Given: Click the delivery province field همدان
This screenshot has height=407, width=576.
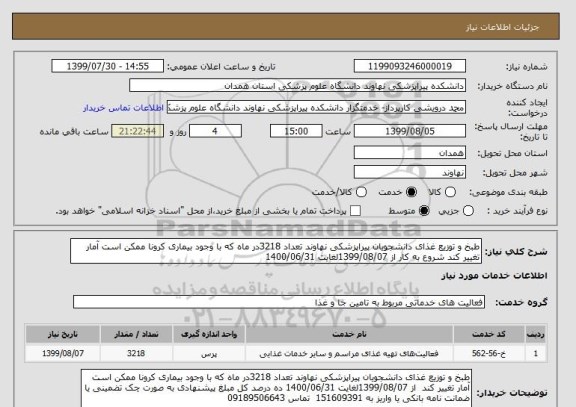Looking at the screenshot, I should (x=410, y=153).
